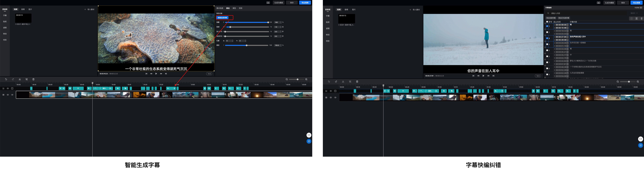
Task: Jump to end of preview in 字幕快编纠错 screenshot
Action: (x=493, y=76)
